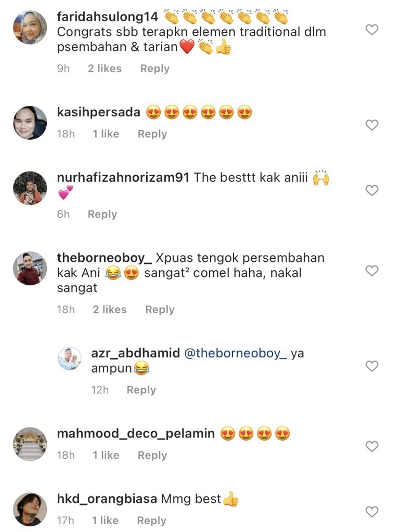
Task: View 1 like on mahmood_deco_pelamin's comment
Action: click(x=106, y=455)
